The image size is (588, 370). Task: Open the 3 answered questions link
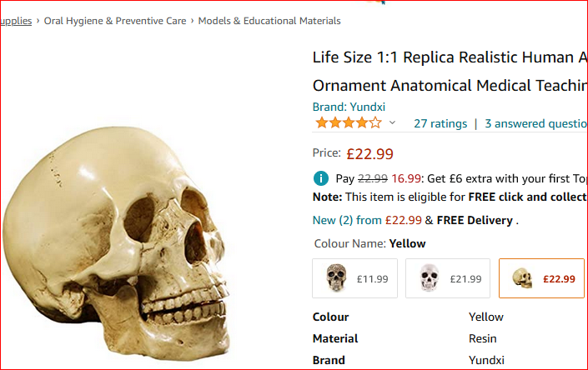(x=535, y=123)
